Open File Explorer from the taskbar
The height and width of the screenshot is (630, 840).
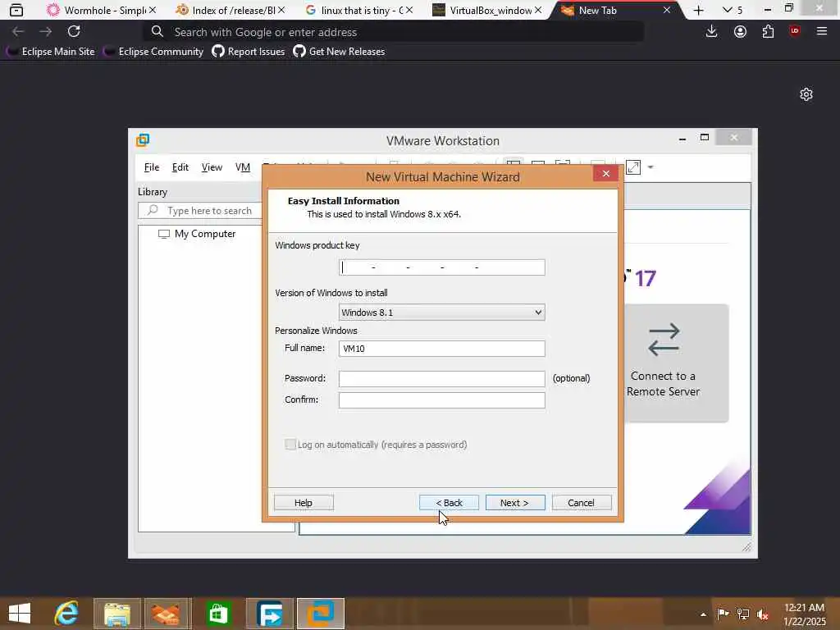pyautogui.click(x=117, y=614)
